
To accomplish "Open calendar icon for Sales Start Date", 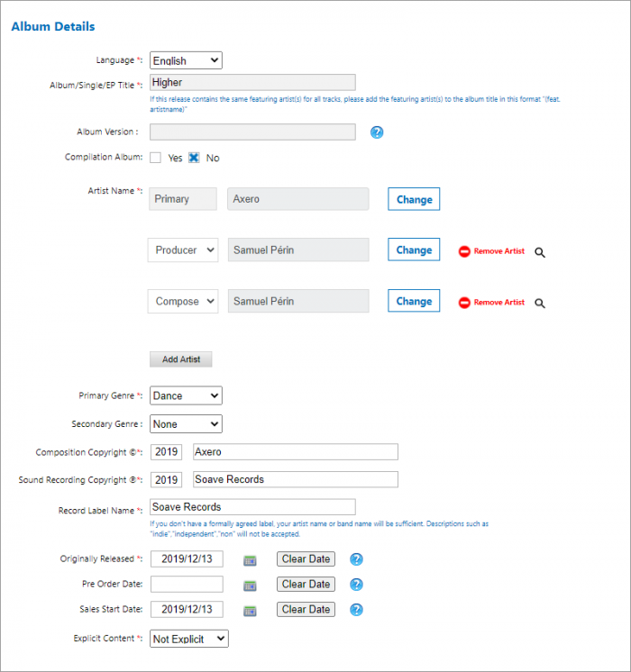I will coord(250,610).
